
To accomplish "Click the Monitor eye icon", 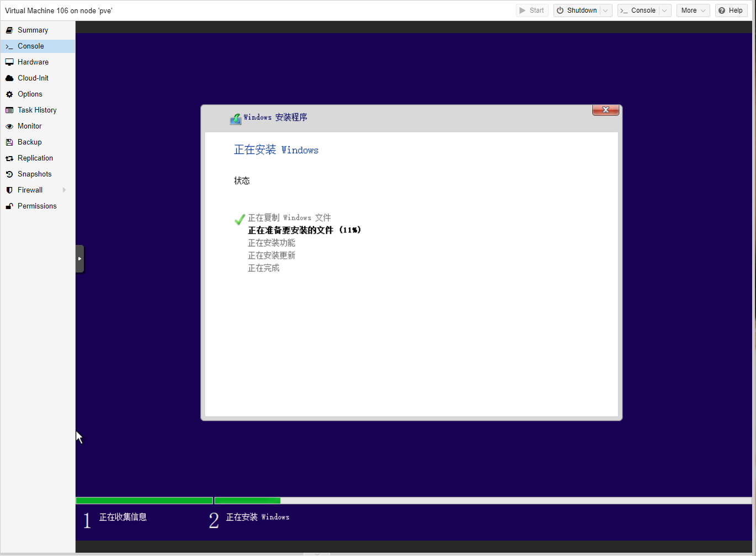I will [x=9, y=126].
